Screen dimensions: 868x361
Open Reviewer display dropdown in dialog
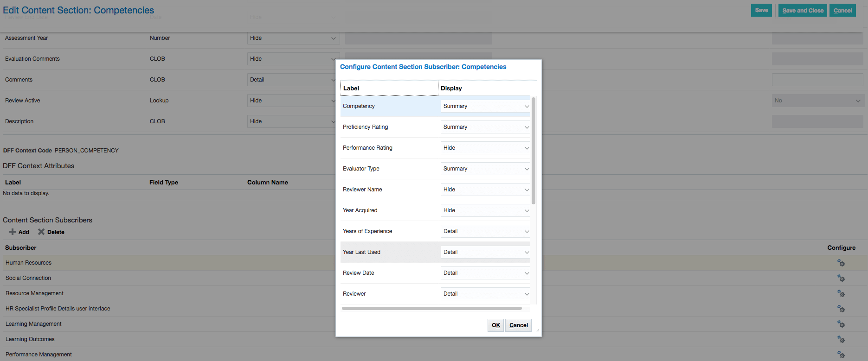[485, 294]
